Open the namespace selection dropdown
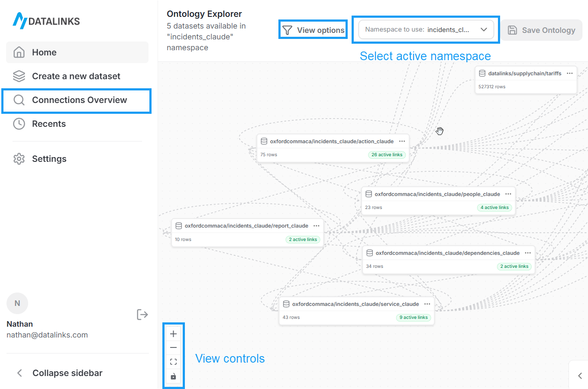 pos(484,29)
